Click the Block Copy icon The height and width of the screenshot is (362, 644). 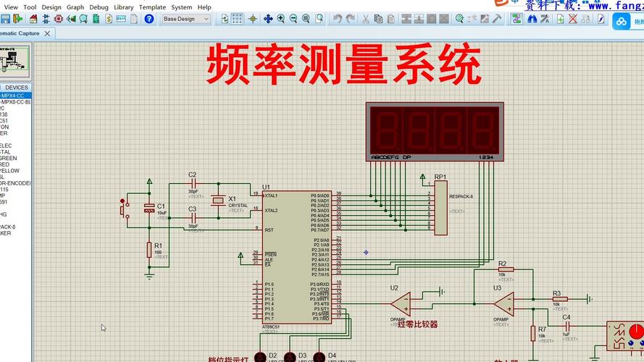pyautogui.click(x=406, y=19)
